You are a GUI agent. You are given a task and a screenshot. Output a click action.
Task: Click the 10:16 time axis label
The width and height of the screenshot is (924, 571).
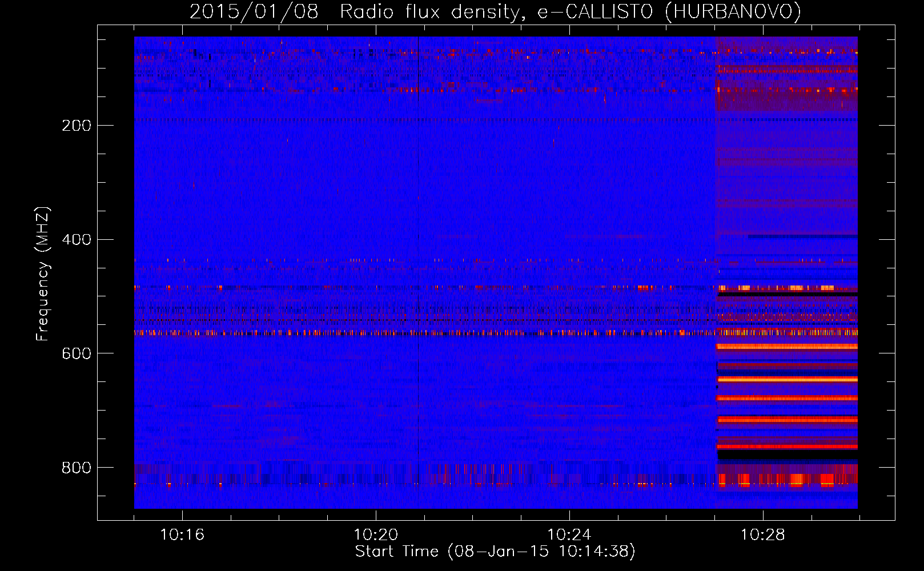182,535
